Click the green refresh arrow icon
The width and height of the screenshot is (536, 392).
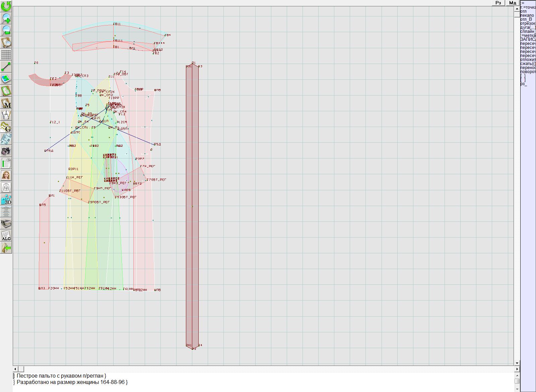[6, 6]
